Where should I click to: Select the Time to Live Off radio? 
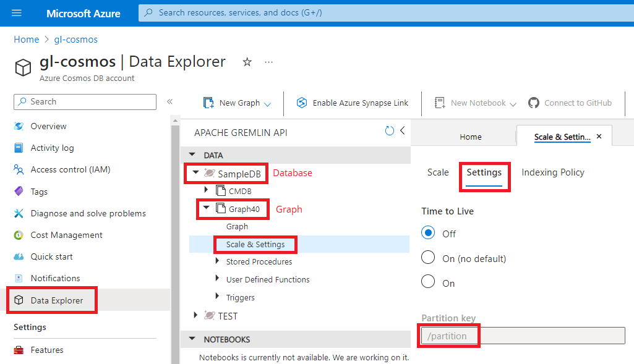pyautogui.click(x=428, y=234)
